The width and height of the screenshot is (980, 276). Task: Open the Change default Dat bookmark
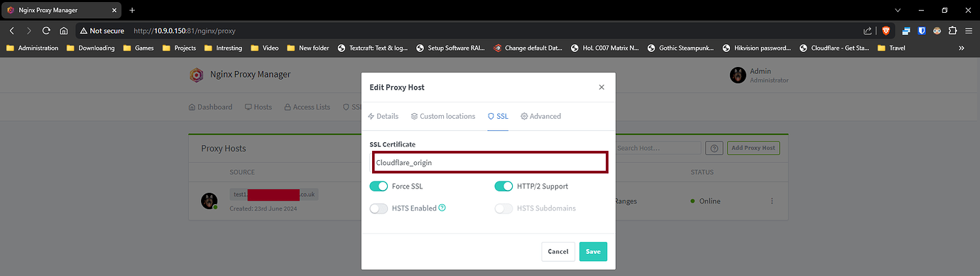click(528, 48)
